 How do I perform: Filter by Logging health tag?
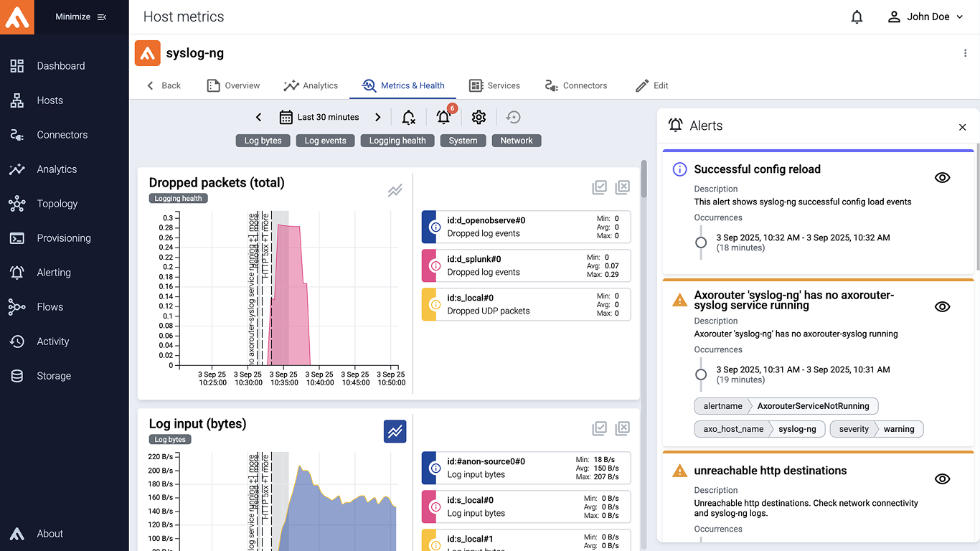[397, 141]
